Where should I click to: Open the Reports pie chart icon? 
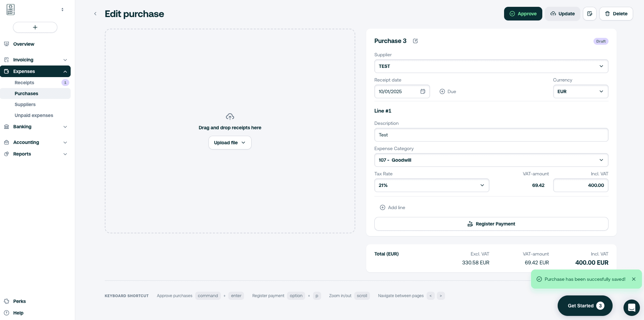click(x=7, y=154)
